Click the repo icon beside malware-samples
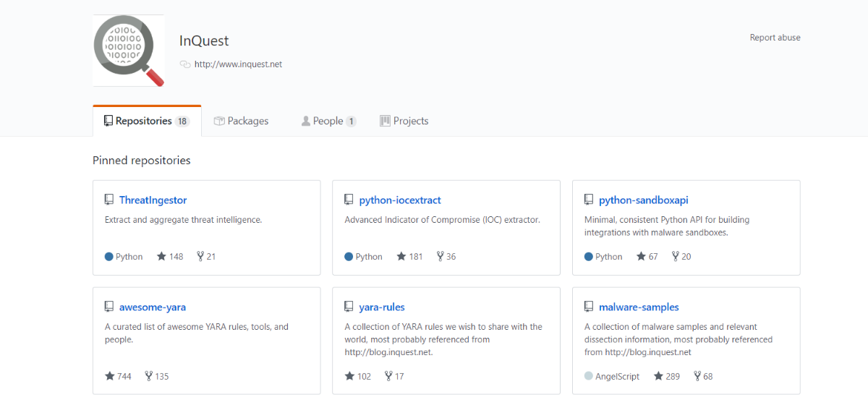868x413 pixels. [589, 307]
